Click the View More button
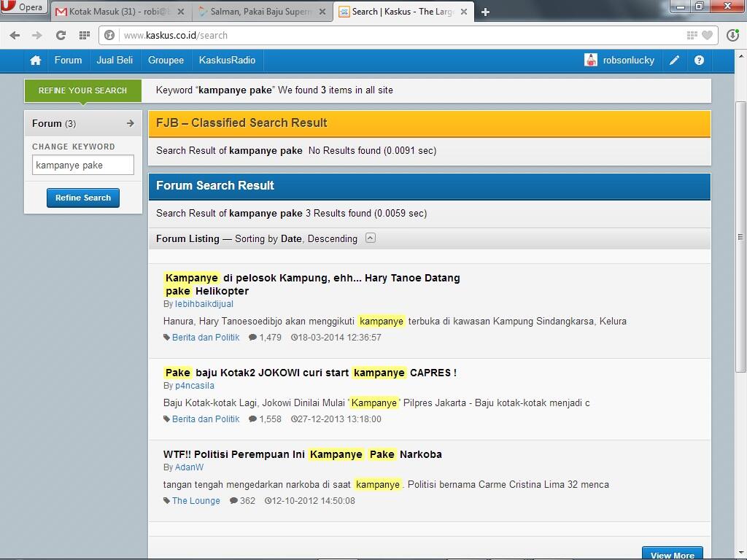Viewport: 747px width, 560px height. [x=672, y=555]
